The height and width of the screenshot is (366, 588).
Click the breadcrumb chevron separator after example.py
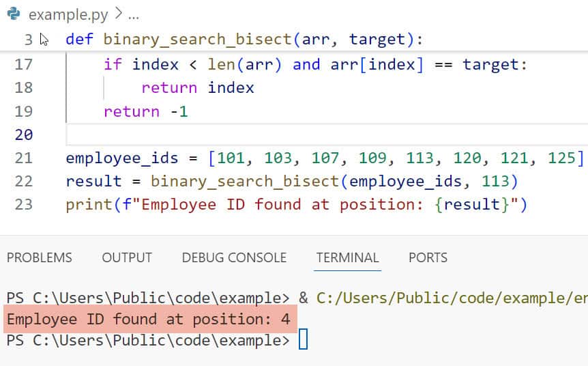(x=119, y=14)
